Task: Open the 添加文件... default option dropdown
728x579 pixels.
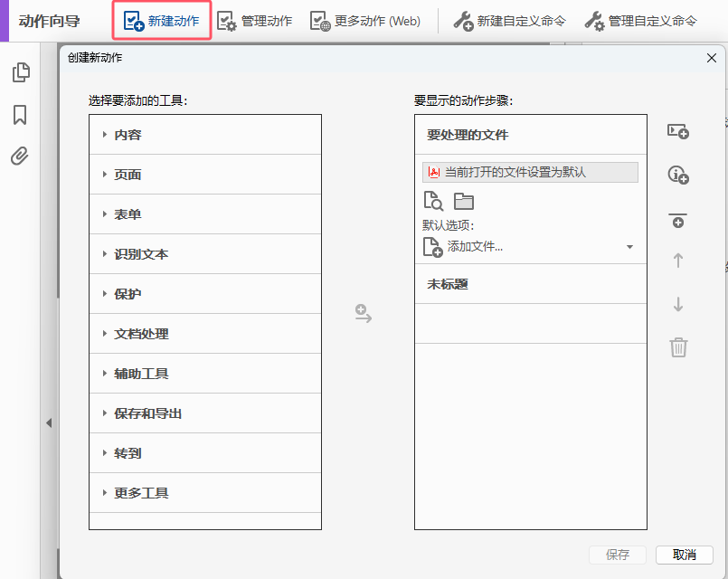Action: (x=629, y=247)
